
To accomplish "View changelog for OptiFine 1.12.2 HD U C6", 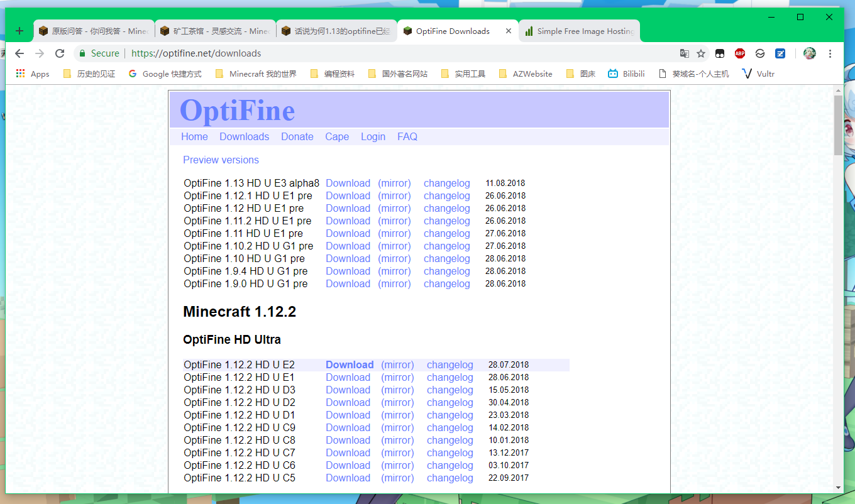I will point(450,466).
